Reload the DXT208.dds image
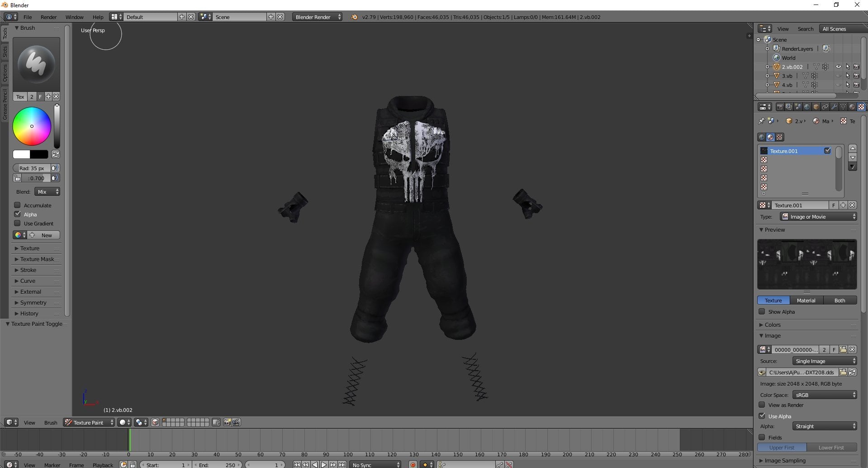Image resolution: width=868 pixels, height=468 pixels. [852, 372]
